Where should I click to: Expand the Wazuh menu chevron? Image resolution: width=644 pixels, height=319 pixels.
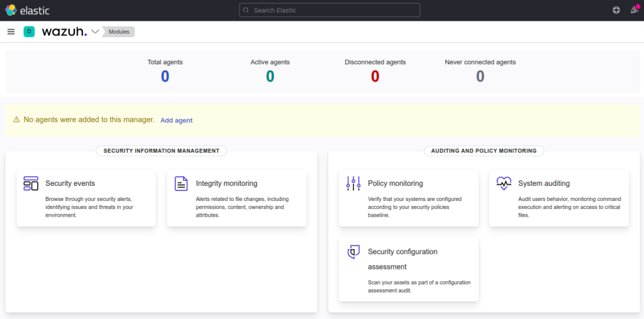click(95, 31)
